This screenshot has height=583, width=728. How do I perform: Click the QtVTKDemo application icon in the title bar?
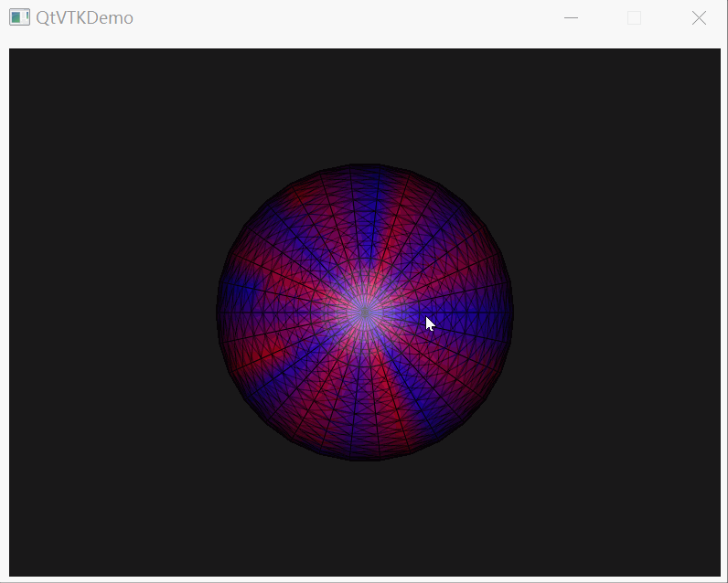coord(19,17)
